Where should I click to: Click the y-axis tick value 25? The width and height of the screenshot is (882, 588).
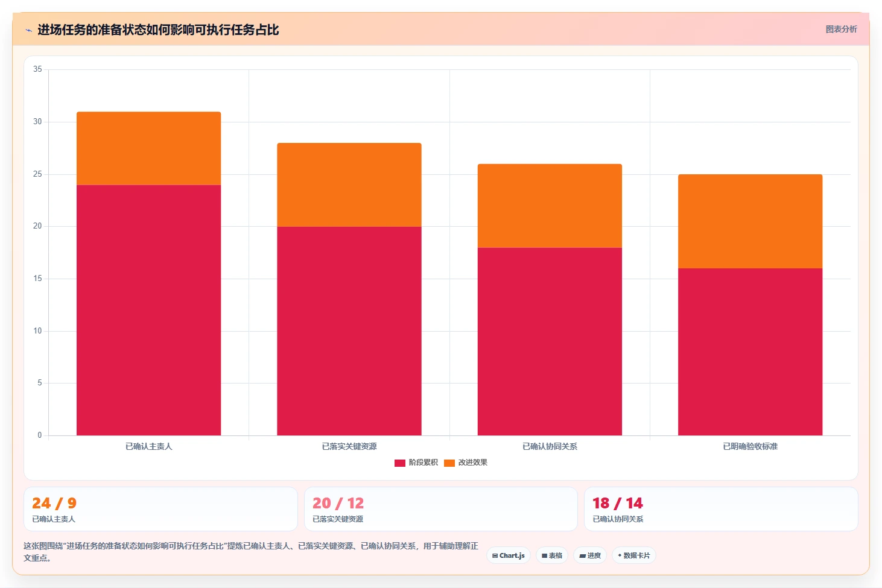click(37, 174)
